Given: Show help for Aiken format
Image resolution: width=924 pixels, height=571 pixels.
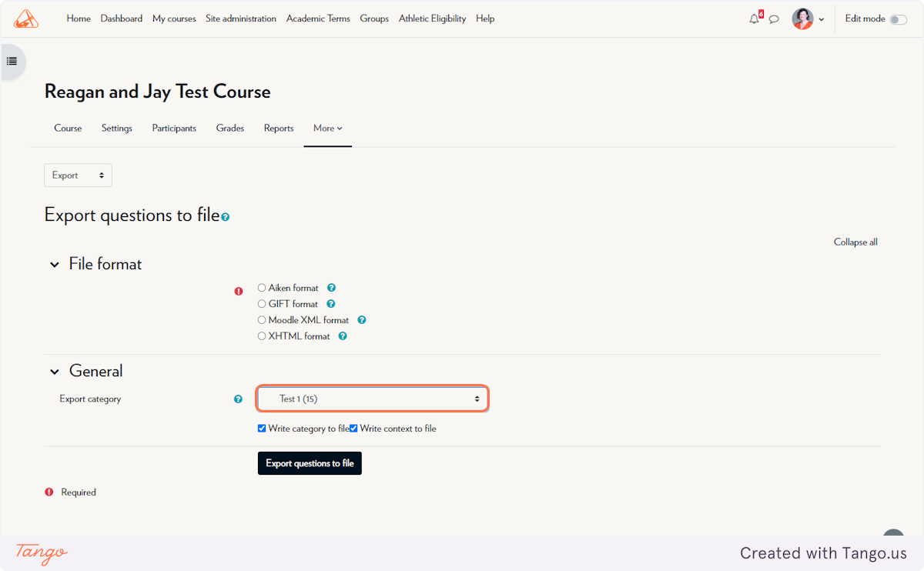Looking at the screenshot, I should point(331,288).
